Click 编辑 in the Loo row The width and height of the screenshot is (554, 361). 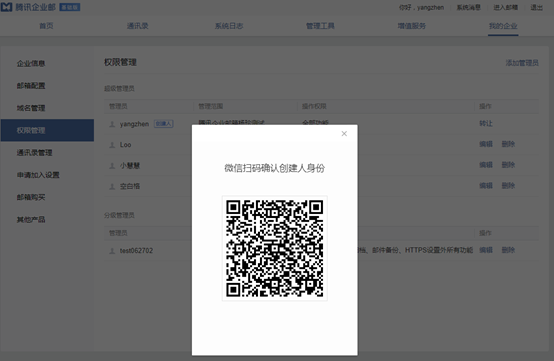tap(486, 144)
